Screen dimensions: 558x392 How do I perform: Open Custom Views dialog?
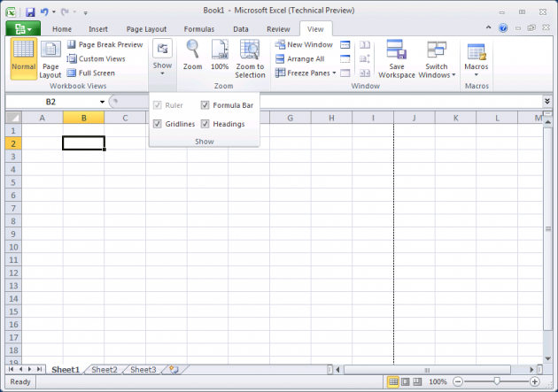[96, 58]
